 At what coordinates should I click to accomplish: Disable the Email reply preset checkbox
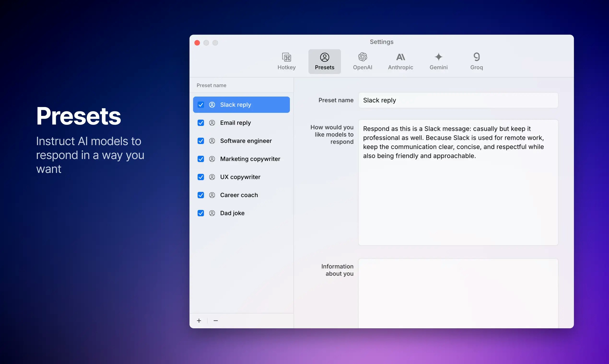(x=201, y=123)
